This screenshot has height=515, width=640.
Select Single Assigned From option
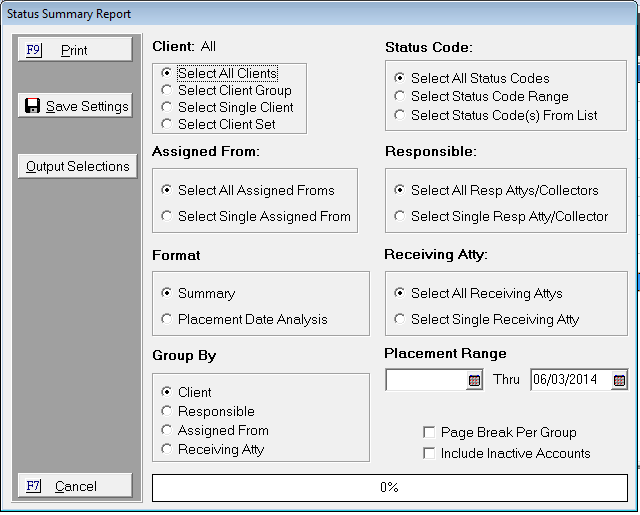[x=167, y=216]
